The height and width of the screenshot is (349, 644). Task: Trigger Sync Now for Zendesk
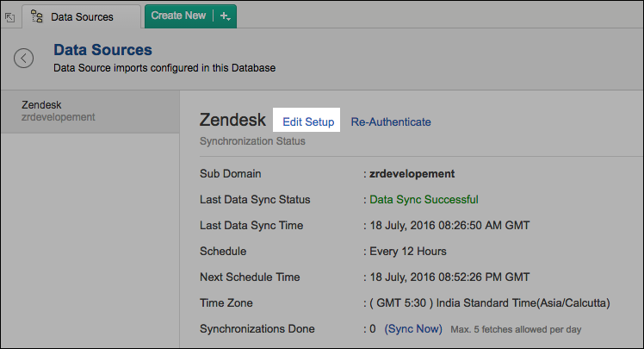coord(413,328)
